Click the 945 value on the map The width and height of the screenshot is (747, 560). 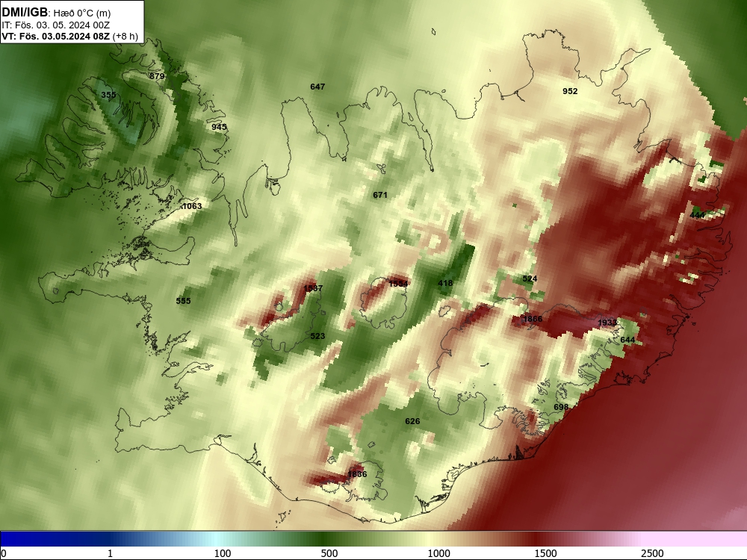point(219,127)
